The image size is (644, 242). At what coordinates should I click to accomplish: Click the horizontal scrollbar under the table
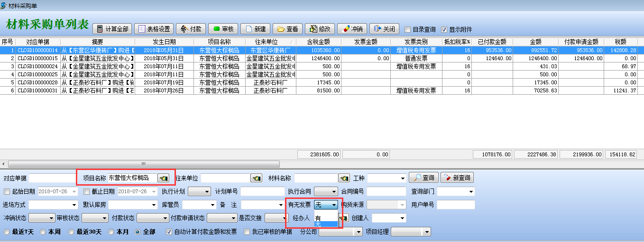coord(142,163)
